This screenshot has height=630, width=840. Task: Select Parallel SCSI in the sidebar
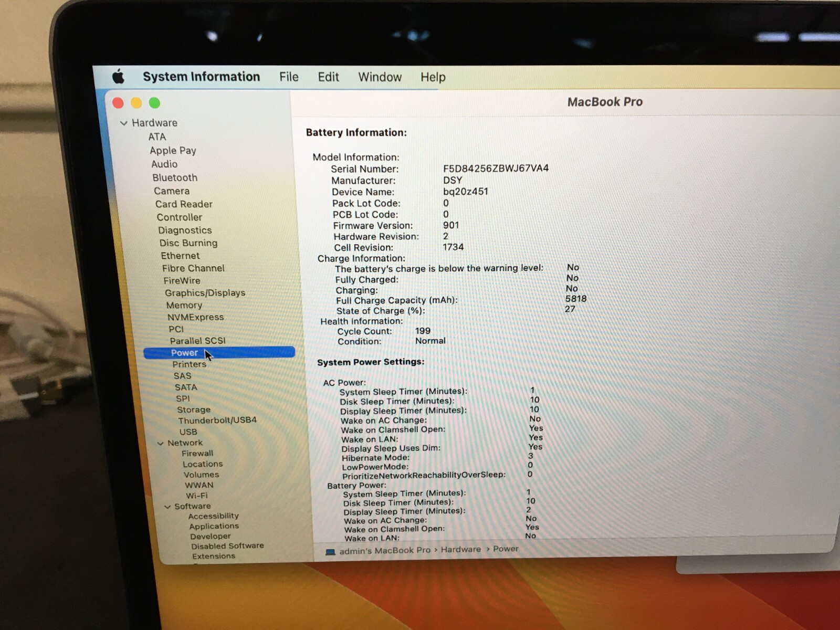click(x=197, y=341)
